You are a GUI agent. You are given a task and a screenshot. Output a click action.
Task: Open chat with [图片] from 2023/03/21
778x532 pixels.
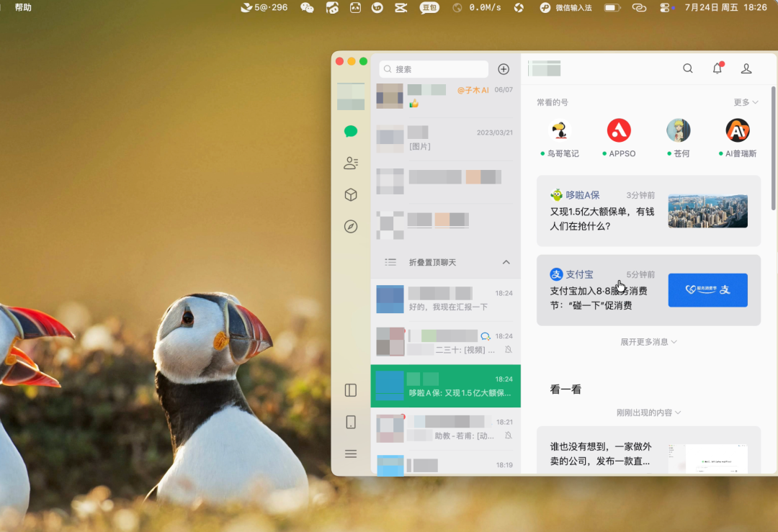446,139
